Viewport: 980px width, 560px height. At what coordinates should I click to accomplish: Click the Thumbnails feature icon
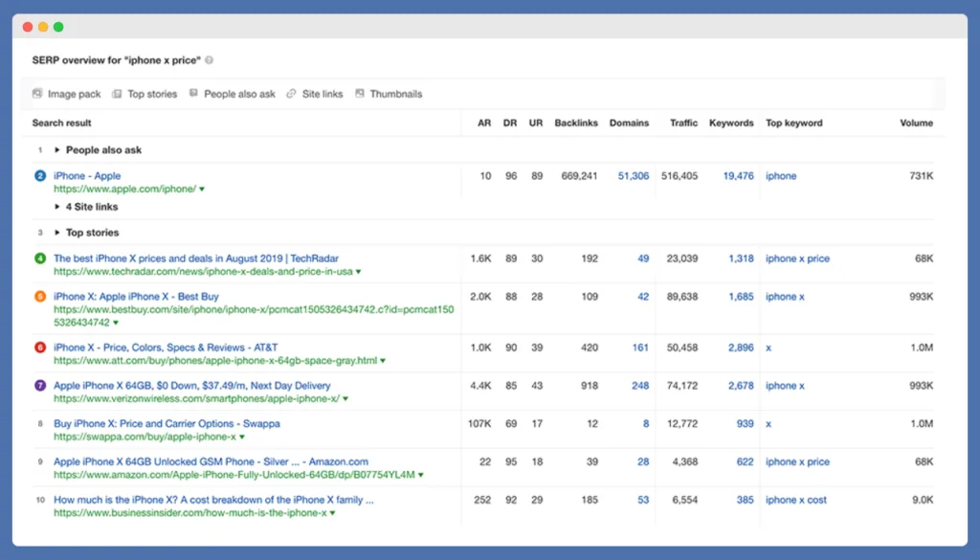[x=358, y=93]
